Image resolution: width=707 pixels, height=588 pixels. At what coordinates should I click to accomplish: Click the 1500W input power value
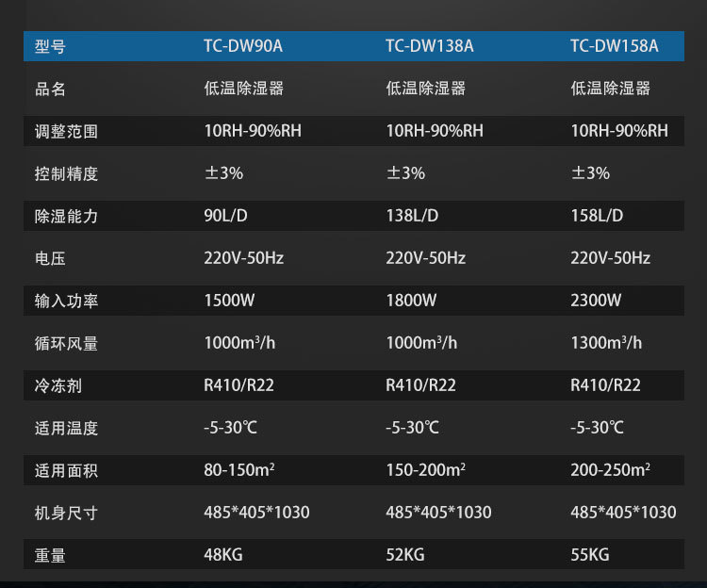[229, 300]
